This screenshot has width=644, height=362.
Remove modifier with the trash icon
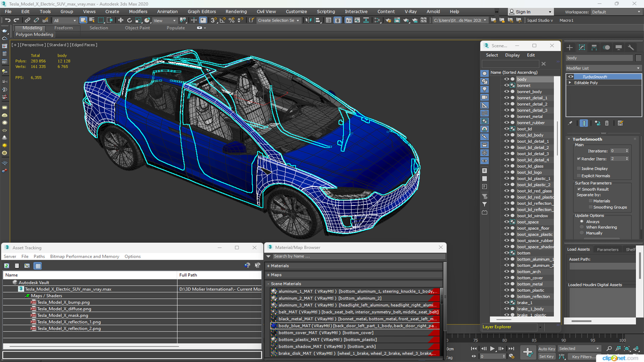coord(607,123)
